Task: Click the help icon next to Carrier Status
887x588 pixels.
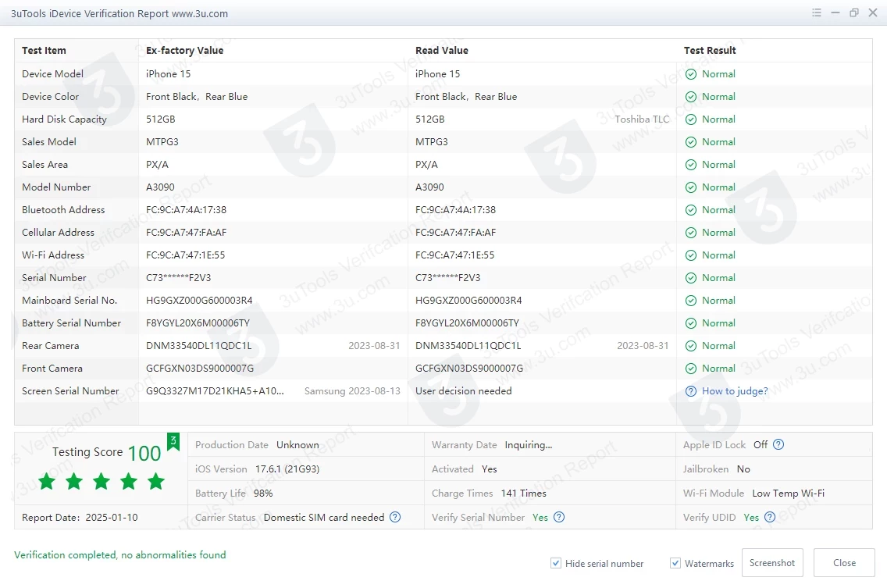Action: click(x=395, y=517)
